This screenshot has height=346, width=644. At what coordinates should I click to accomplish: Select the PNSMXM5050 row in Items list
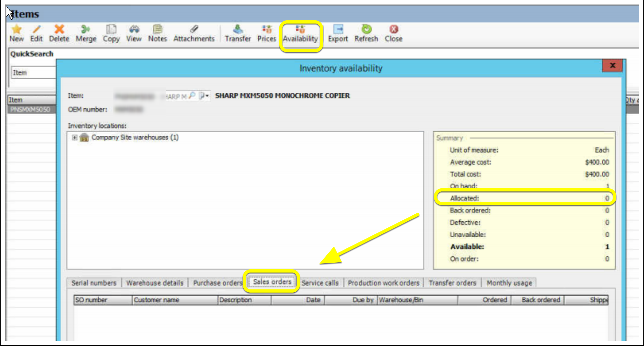(32, 109)
